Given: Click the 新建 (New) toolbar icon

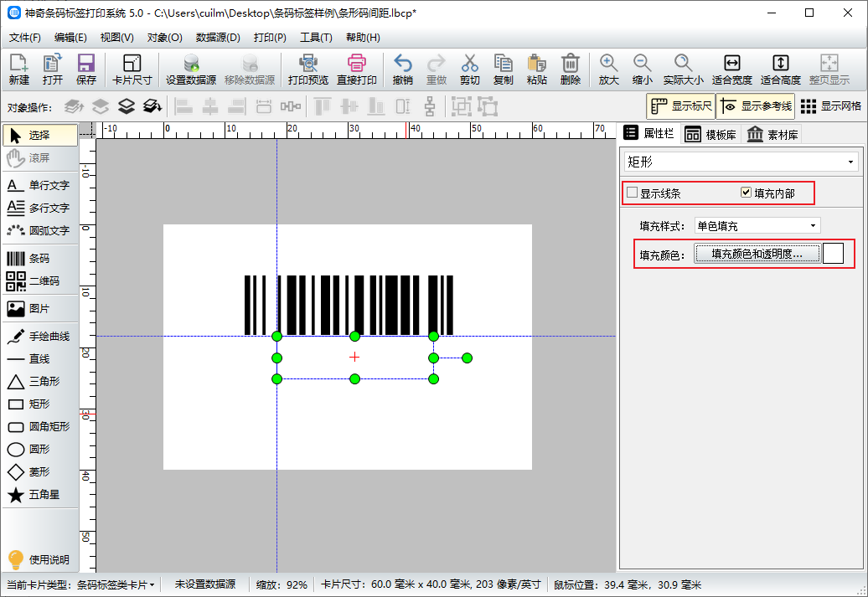Looking at the screenshot, I should (18, 69).
